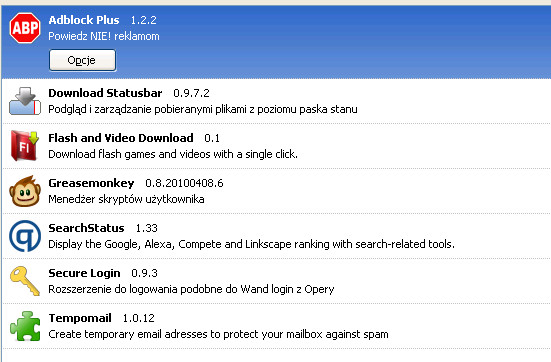The width and height of the screenshot is (551, 362).
Task: Select the Secure Login extension title
Action: coord(84,273)
